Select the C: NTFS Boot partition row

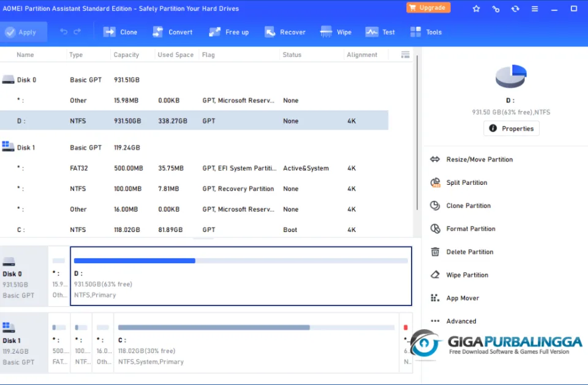tap(194, 230)
